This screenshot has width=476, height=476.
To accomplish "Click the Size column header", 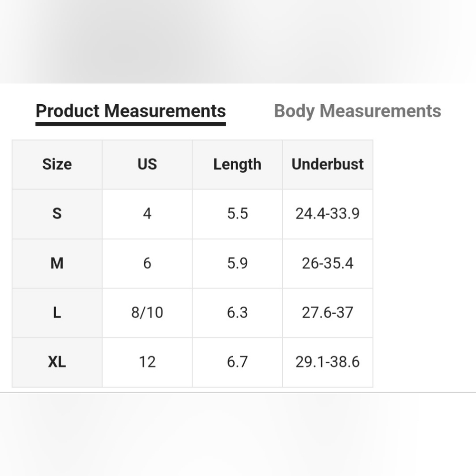I will (57, 164).
